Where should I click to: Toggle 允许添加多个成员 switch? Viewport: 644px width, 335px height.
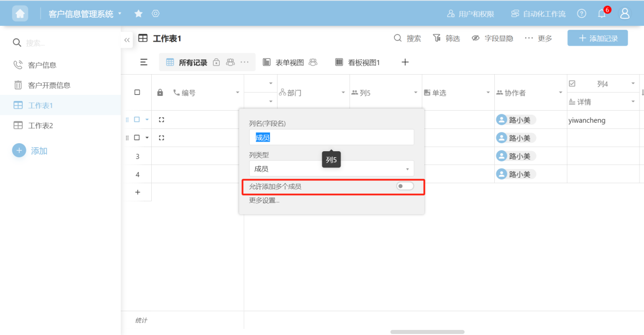(x=405, y=186)
